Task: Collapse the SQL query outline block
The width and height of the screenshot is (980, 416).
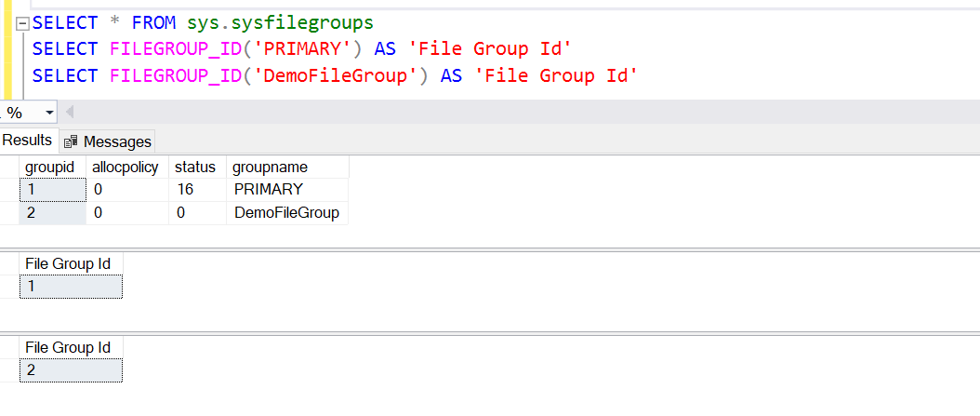Action: coord(22,23)
